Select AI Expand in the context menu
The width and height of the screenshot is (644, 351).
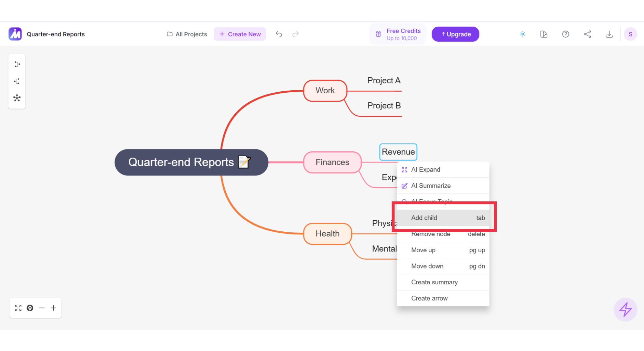[443, 170]
